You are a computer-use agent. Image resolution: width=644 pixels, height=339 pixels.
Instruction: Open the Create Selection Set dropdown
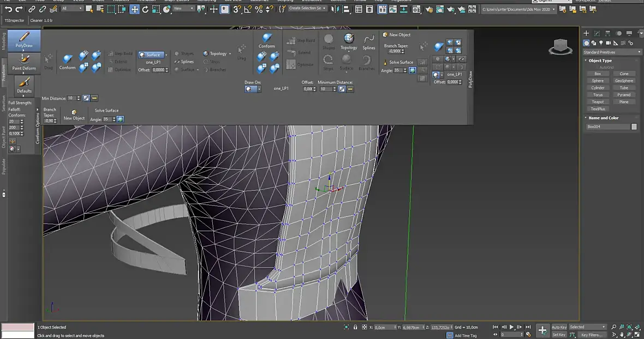tap(307, 8)
